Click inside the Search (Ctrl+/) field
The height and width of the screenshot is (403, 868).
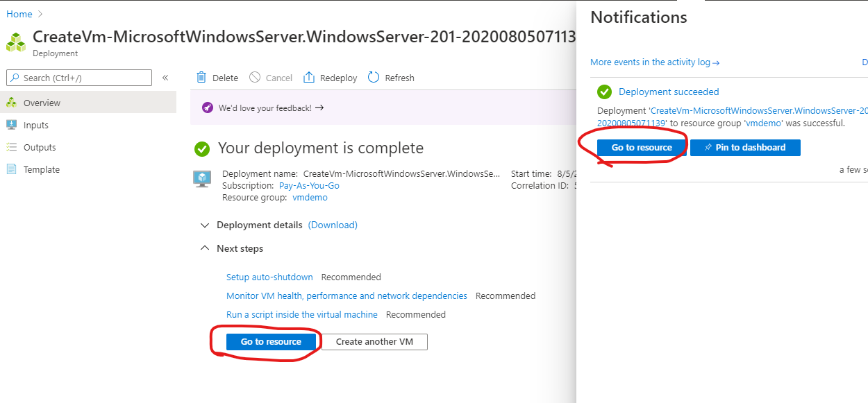coord(83,77)
